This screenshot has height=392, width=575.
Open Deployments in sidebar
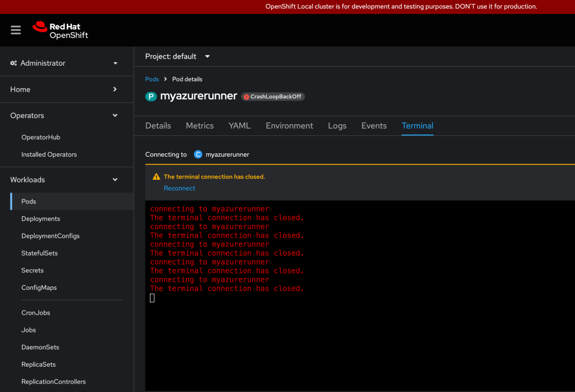[x=40, y=218]
